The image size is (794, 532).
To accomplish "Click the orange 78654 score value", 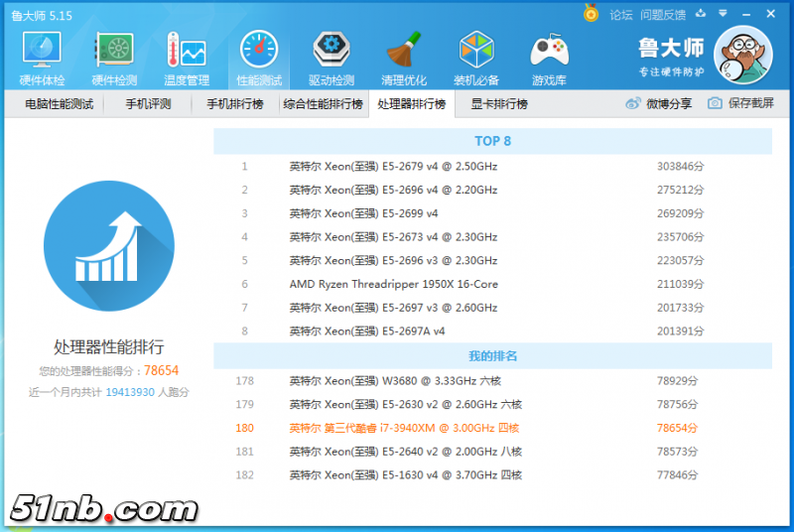I will click(161, 370).
